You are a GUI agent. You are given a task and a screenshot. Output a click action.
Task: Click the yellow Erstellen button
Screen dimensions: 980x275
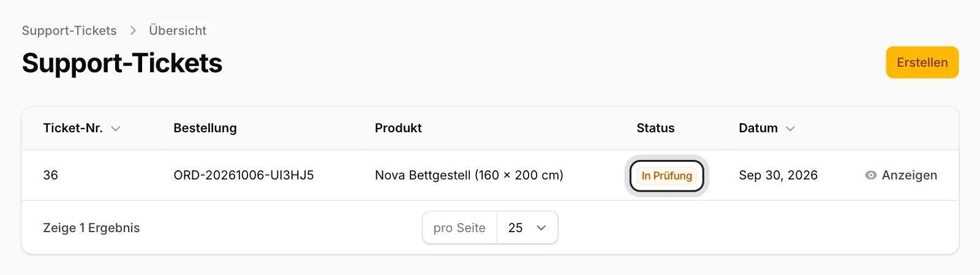[922, 62]
